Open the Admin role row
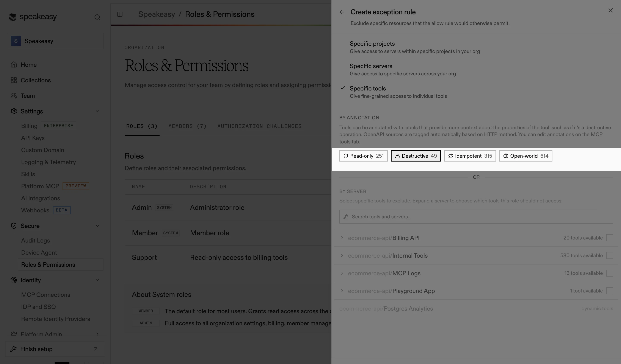The image size is (621, 364). (228, 207)
